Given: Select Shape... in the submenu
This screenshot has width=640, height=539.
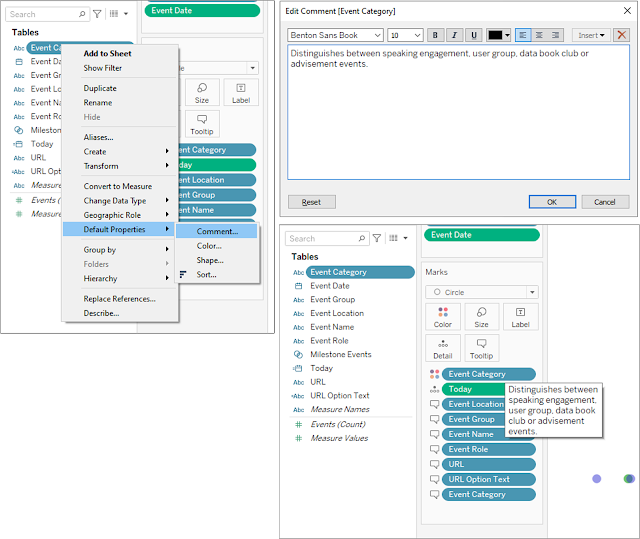Looking at the screenshot, I should [217, 260].
